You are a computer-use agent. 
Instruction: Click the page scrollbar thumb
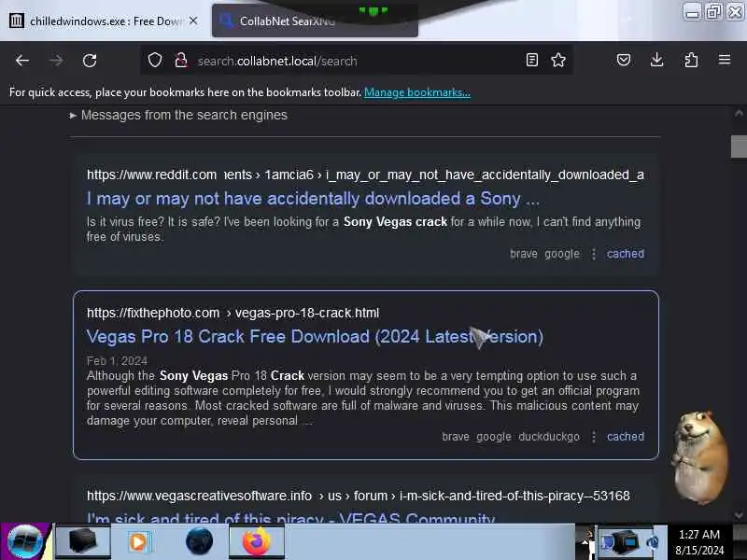click(739, 147)
